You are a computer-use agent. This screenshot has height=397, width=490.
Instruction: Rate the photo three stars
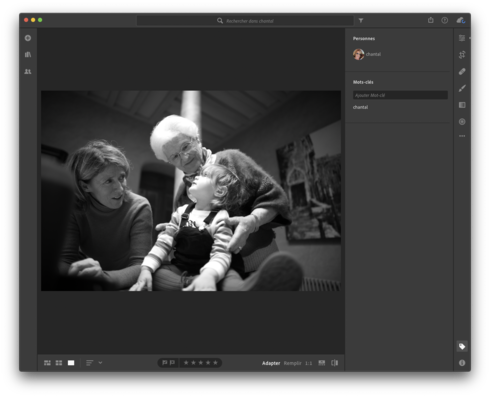[x=201, y=363]
